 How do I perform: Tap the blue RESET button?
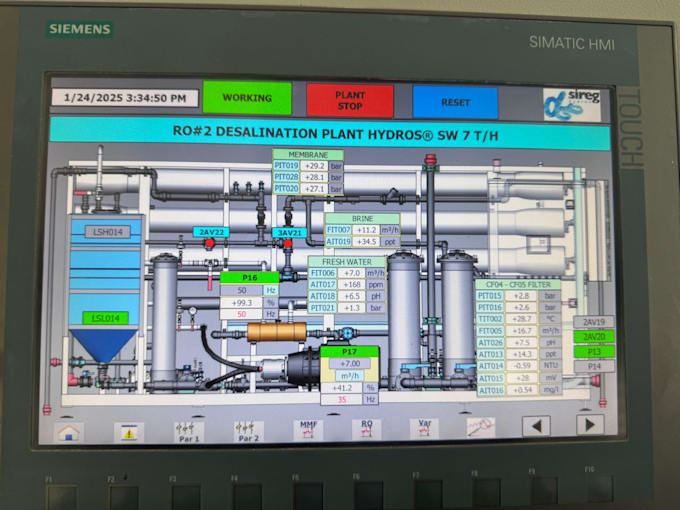[455, 102]
